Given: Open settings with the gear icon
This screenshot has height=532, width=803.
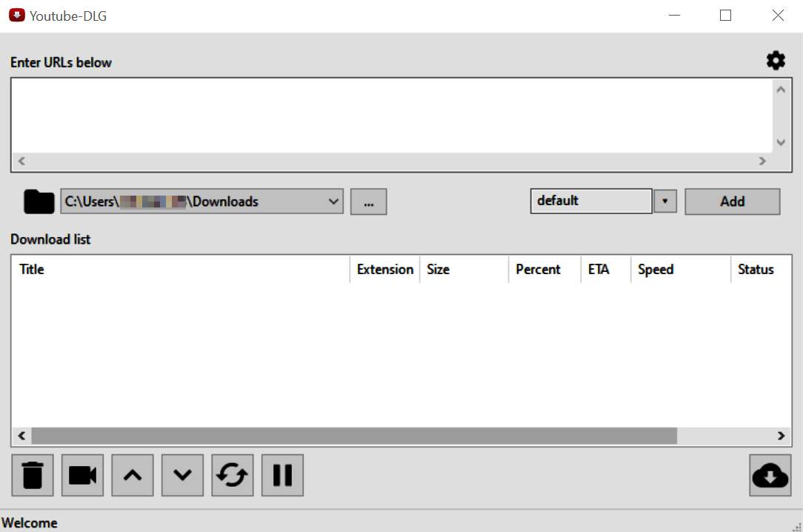Looking at the screenshot, I should click(776, 61).
